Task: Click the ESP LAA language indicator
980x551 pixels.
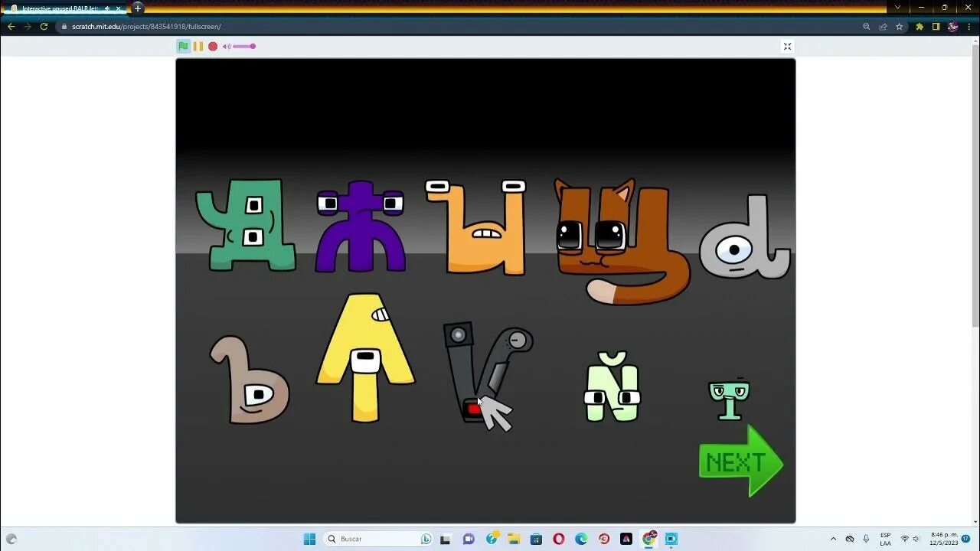Action: [886, 539]
